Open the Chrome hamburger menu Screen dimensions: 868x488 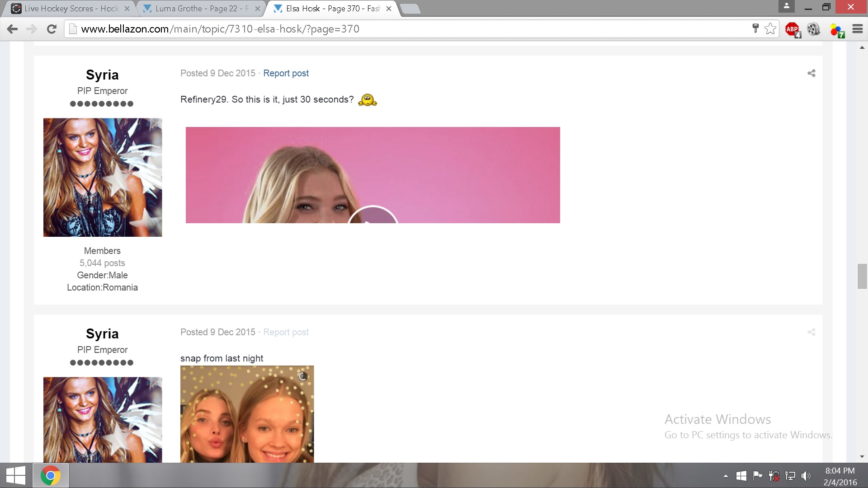(858, 29)
